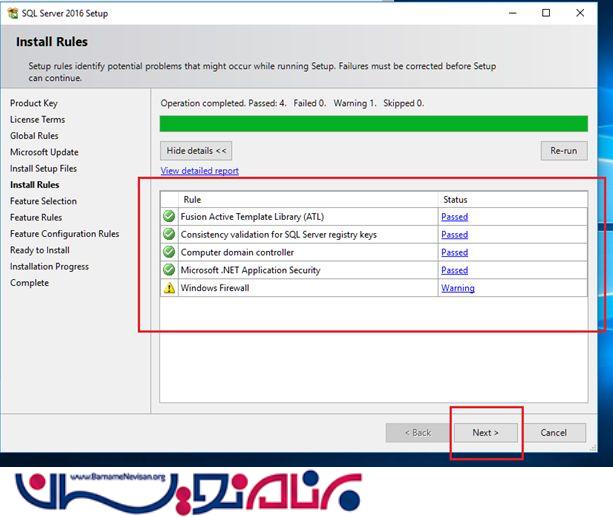Click the check icon for Computer domain controller
Screen dimensions: 613x517
pos(168,252)
